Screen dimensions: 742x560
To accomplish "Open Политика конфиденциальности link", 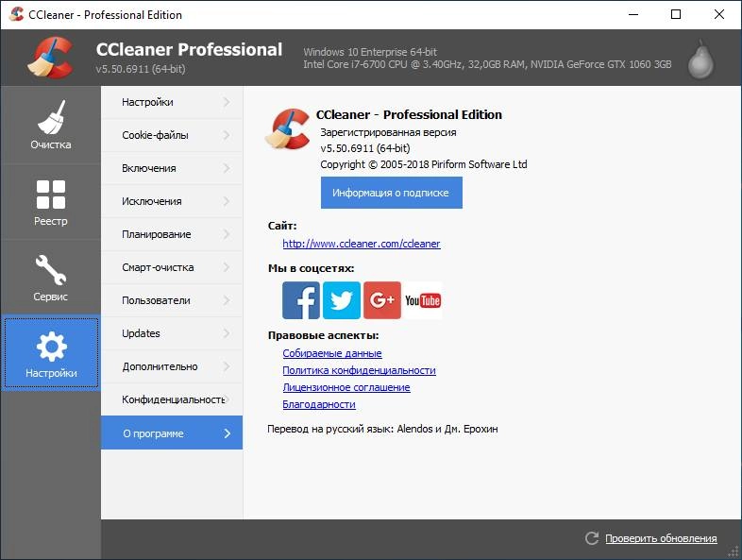I will (x=359, y=370).
